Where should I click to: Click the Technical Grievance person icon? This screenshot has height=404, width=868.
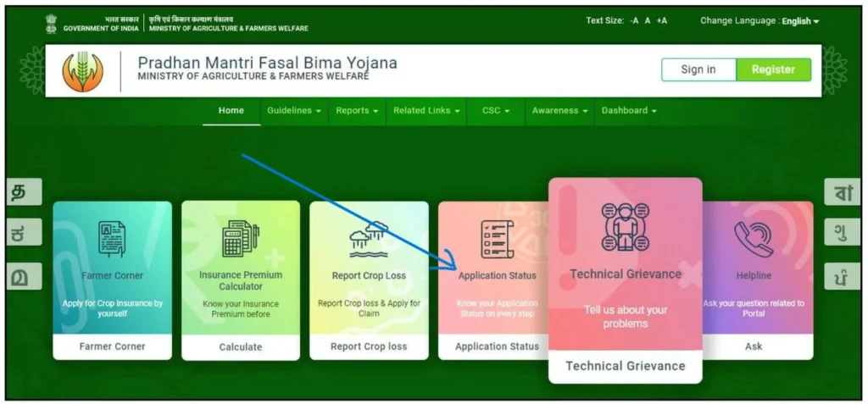(626, 227)
